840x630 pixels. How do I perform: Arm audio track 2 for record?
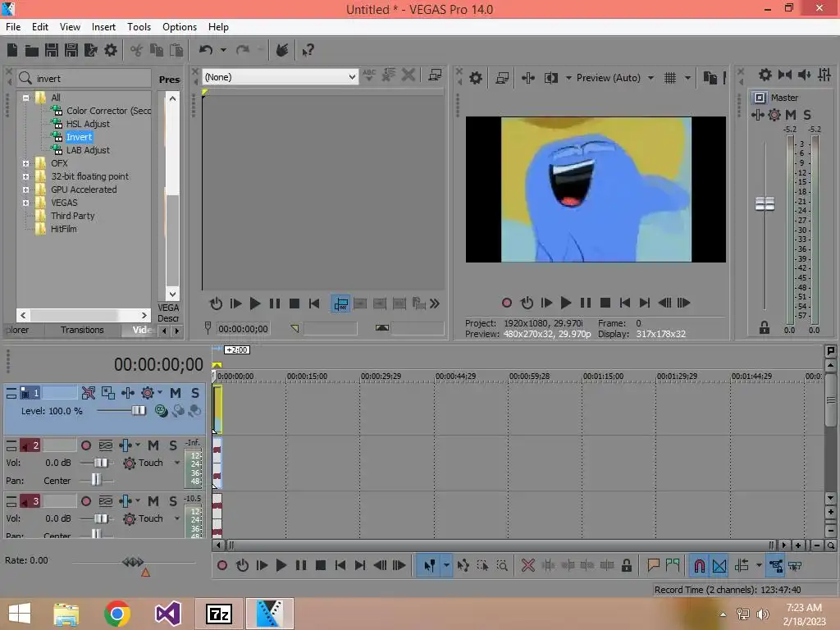pos(85,445)
